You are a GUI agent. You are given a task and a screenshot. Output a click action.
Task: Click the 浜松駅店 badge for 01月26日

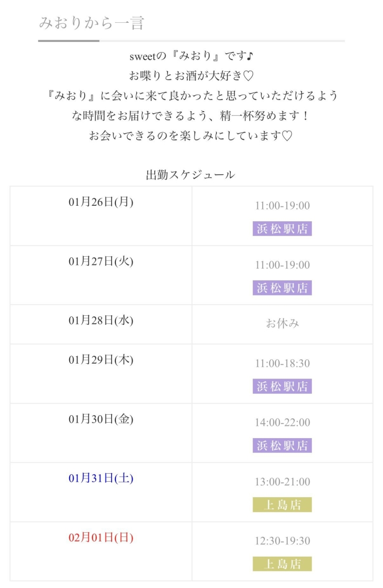click(x=282, y=229)
